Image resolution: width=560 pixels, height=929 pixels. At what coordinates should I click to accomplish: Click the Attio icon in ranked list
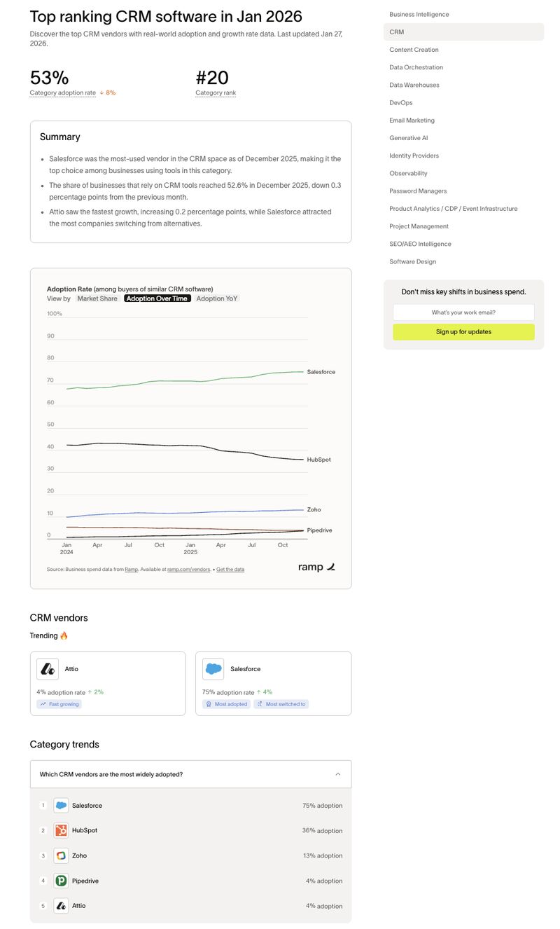coord(61,906)
